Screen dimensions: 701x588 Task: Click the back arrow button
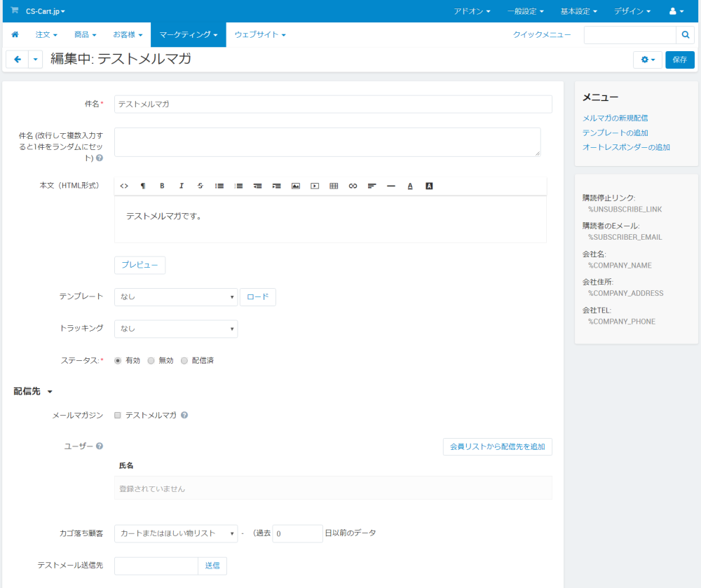18,60
